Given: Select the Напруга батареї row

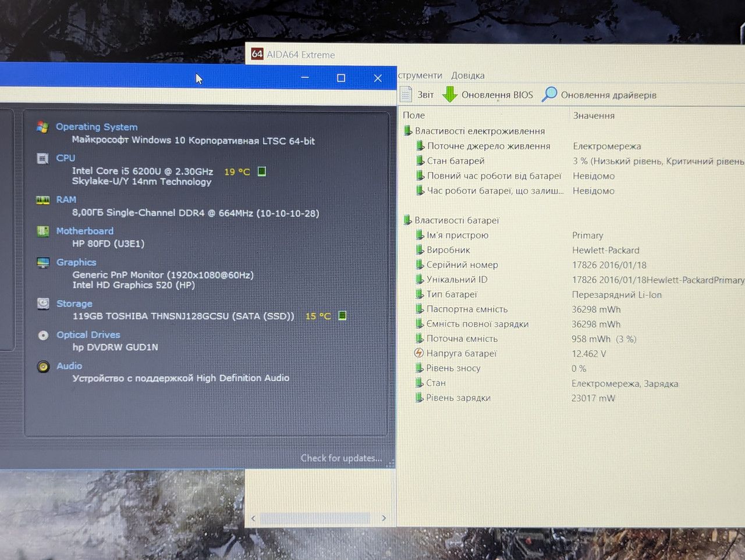Looking at the screenshot, I should click(x=571, y=354).
